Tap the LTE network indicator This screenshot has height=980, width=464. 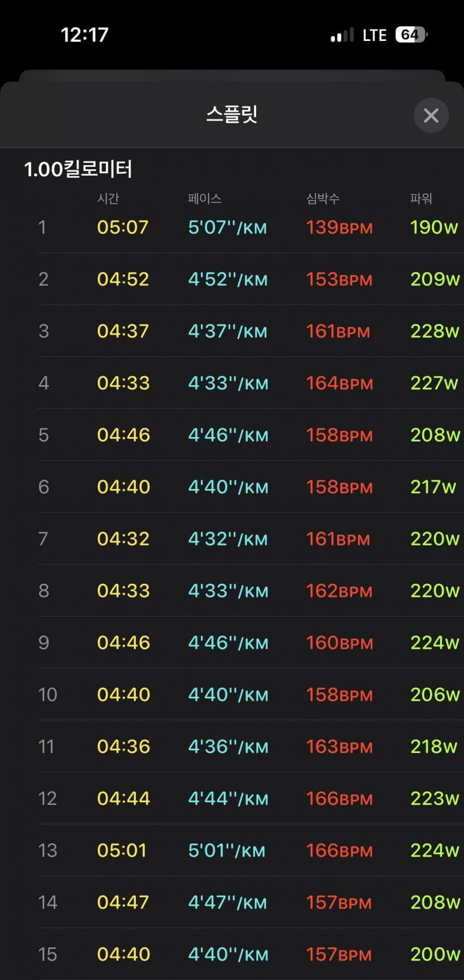pos(374,35)
